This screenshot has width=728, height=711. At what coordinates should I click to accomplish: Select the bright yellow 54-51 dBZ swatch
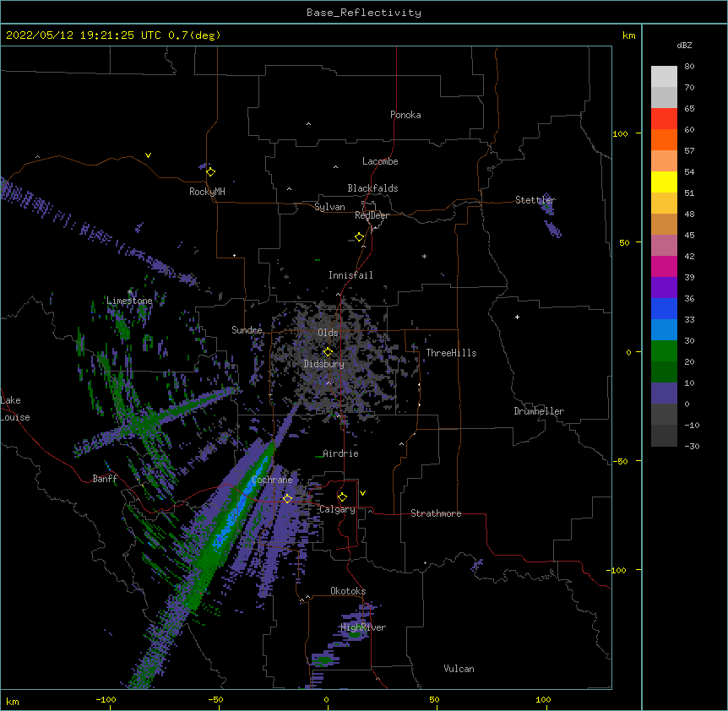point(664,182)
